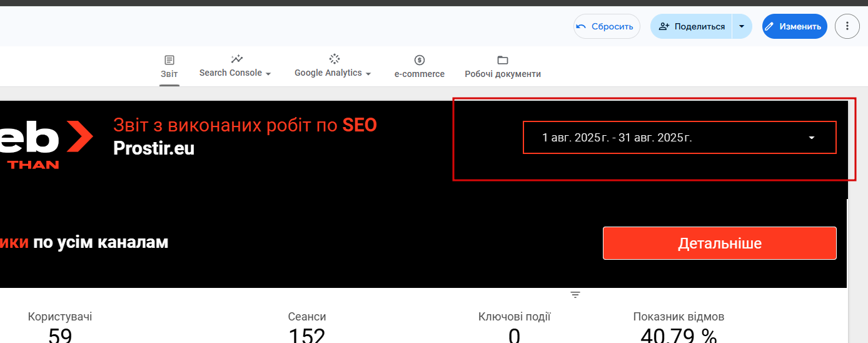Image resolution: width=868 pixels, height=343 pixels.
Task: Click the Сбросить reset button
Action: tap(607, 26)
